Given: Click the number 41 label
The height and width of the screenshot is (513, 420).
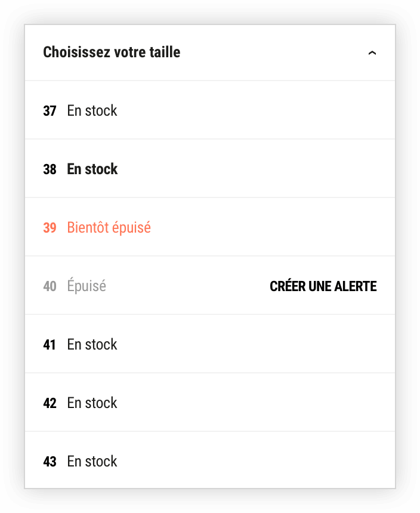Looking at the screenshot, I should point(50,345).
